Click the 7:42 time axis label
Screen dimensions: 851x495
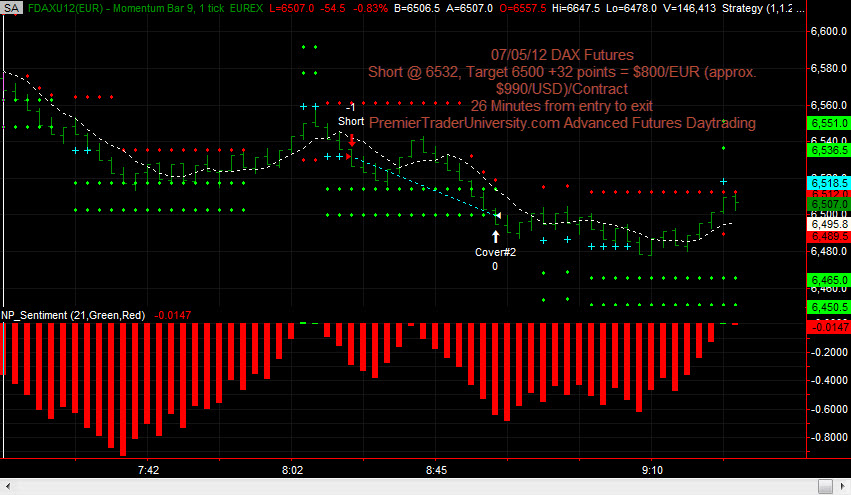point(149,468)
